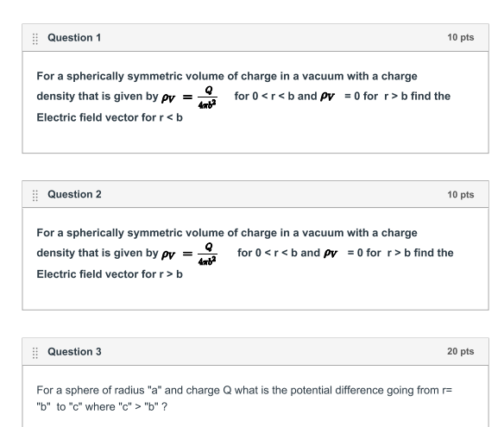Screen dimensions: 504x427
Task: Click the Question 3 potential difference text
Action: (244, 399)
